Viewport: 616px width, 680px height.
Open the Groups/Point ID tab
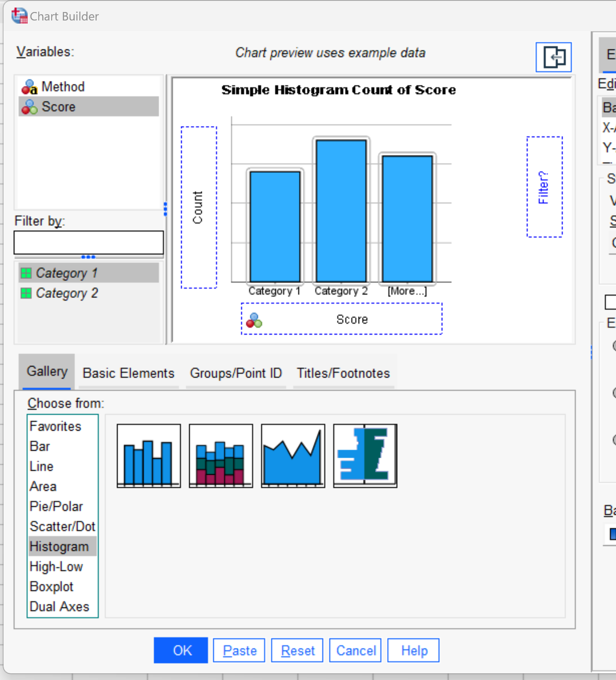236,373
